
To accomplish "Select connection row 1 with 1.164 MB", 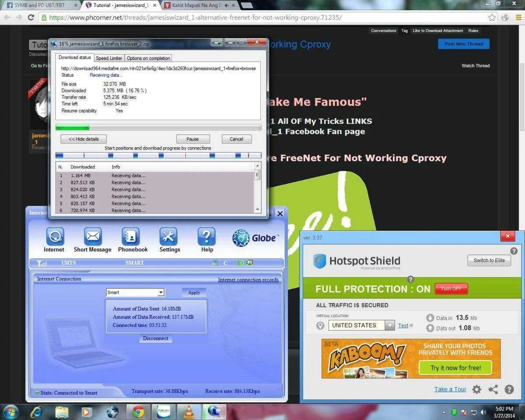I will click(155, 175).
